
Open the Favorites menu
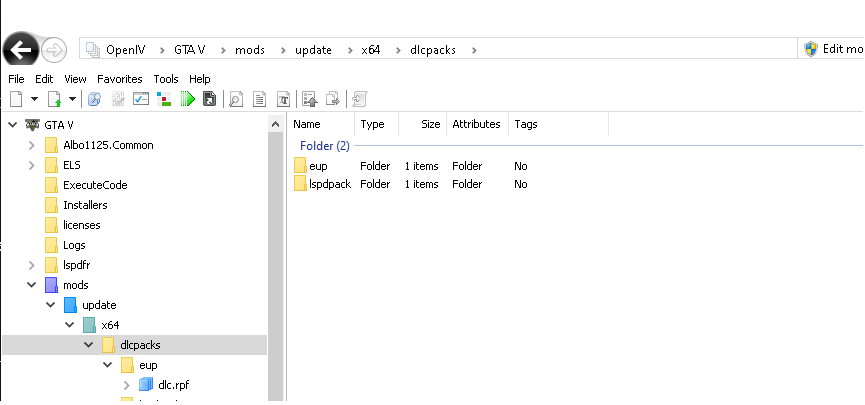120,79
